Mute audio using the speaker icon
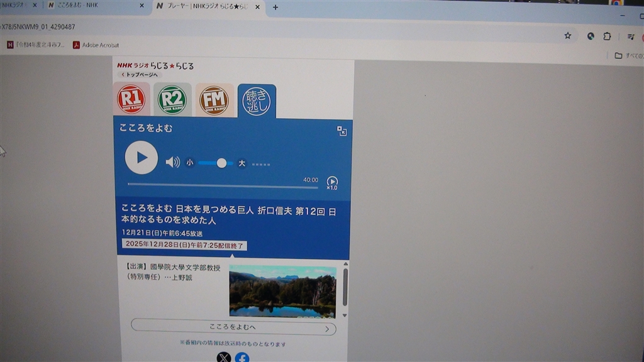The height and width of the screenshot is (362, 644). point(172,162)
